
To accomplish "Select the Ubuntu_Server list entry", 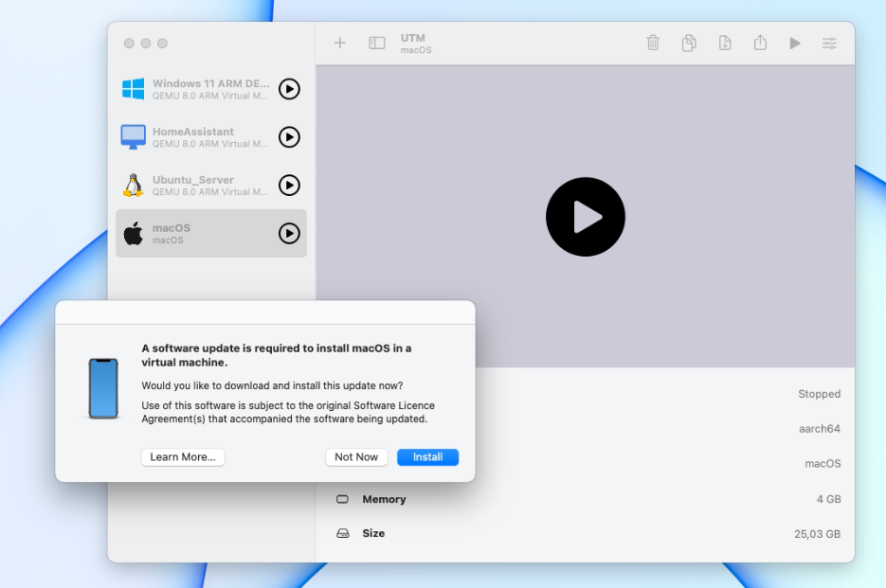I will click(x=211, y=185).
